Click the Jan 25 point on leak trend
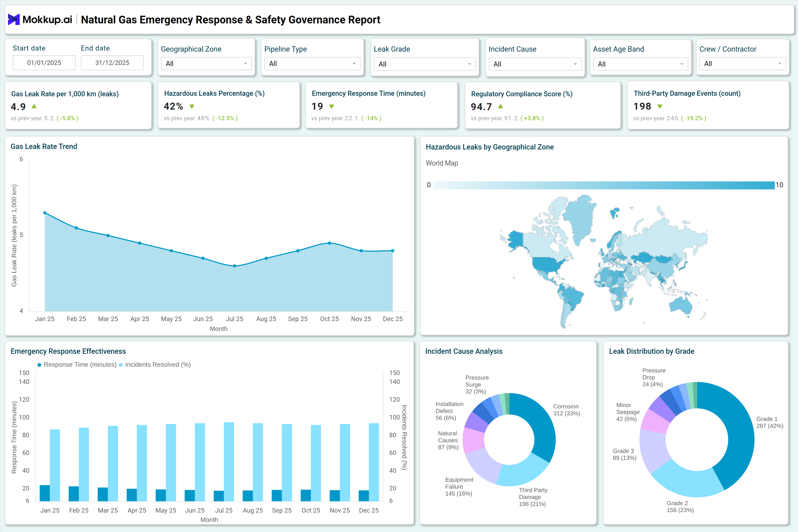798x532 pixels. (x=45, y=213)
